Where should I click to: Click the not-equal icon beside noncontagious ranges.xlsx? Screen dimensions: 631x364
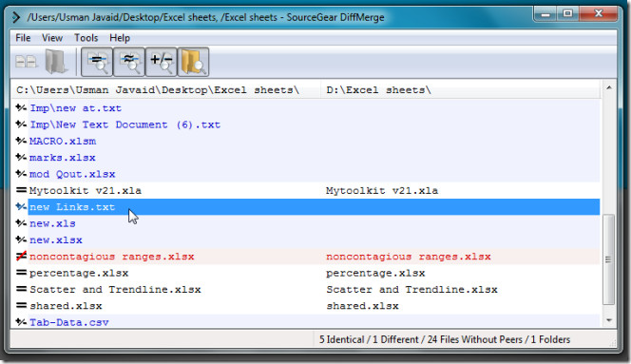[x=21, y=256]
